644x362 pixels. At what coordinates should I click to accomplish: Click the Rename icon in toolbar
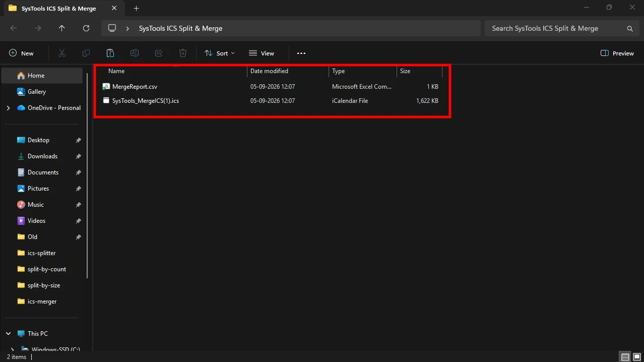(x=135, y=53)
